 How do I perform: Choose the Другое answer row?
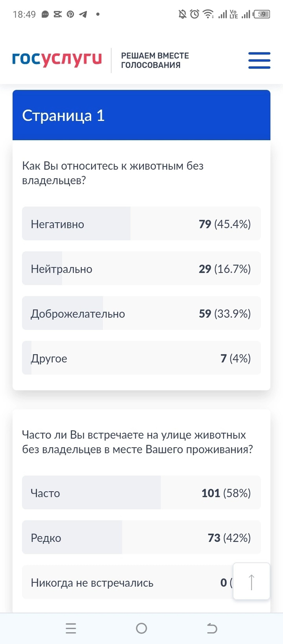141,358
